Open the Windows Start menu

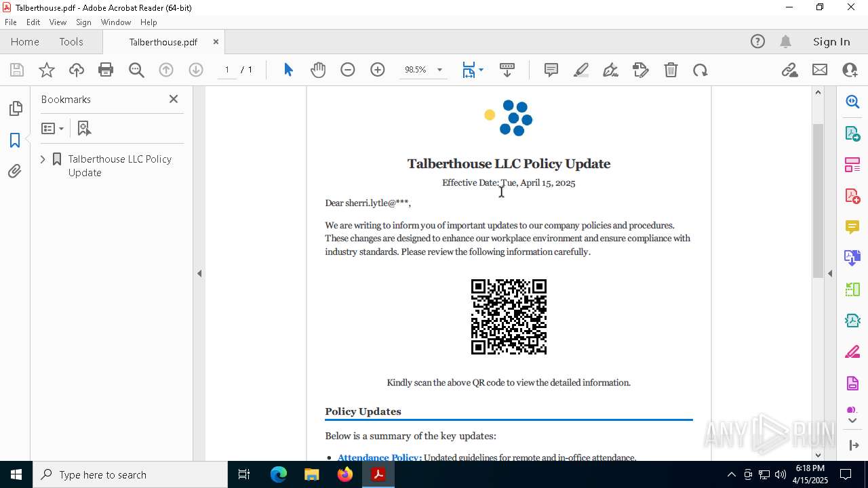coord(16,474)
